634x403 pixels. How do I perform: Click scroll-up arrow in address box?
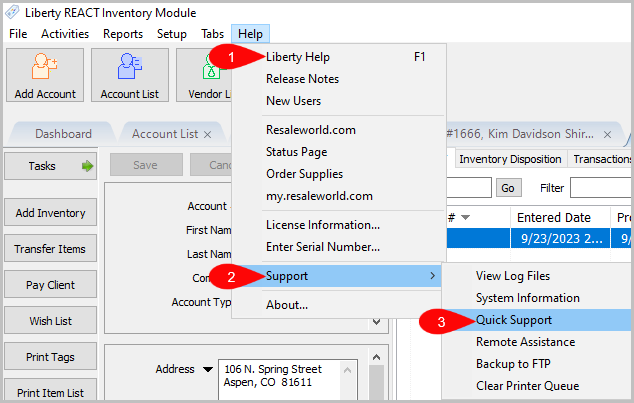(347, 370)
